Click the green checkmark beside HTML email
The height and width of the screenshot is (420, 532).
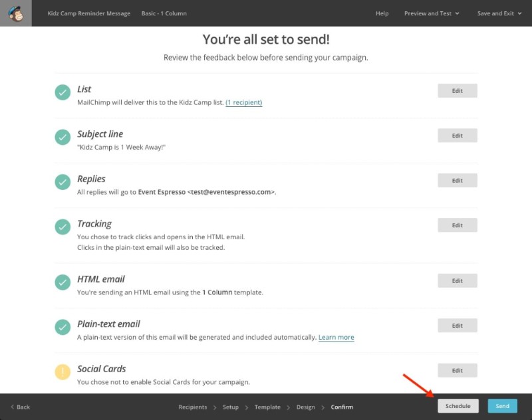(63, 282)
